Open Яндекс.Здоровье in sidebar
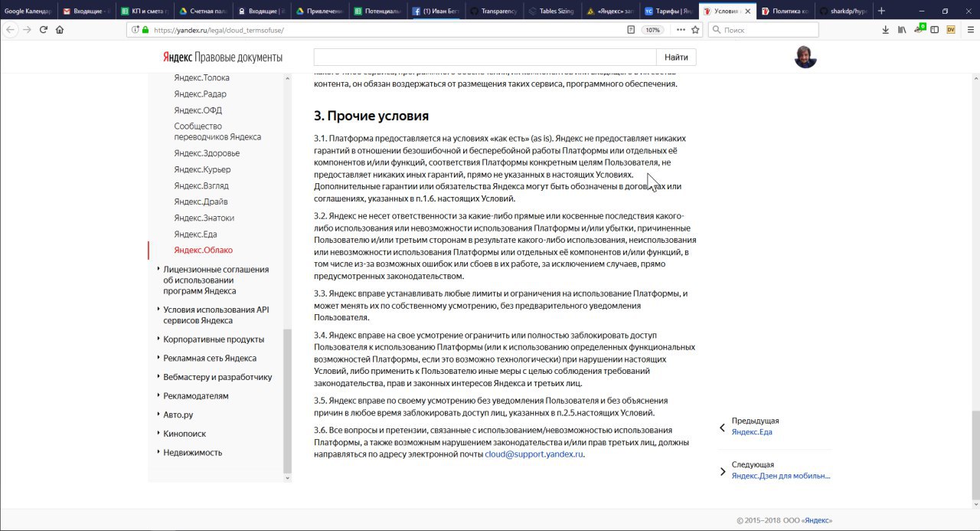The image size is (980, 531). [207, 153]
